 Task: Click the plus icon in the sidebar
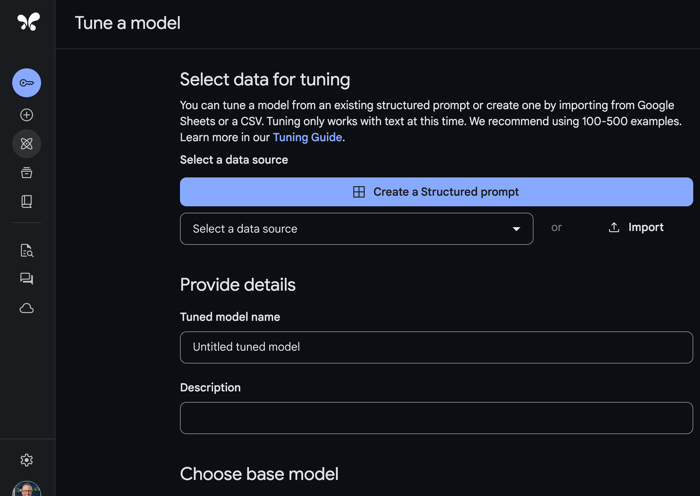click(x=27, y=115)
